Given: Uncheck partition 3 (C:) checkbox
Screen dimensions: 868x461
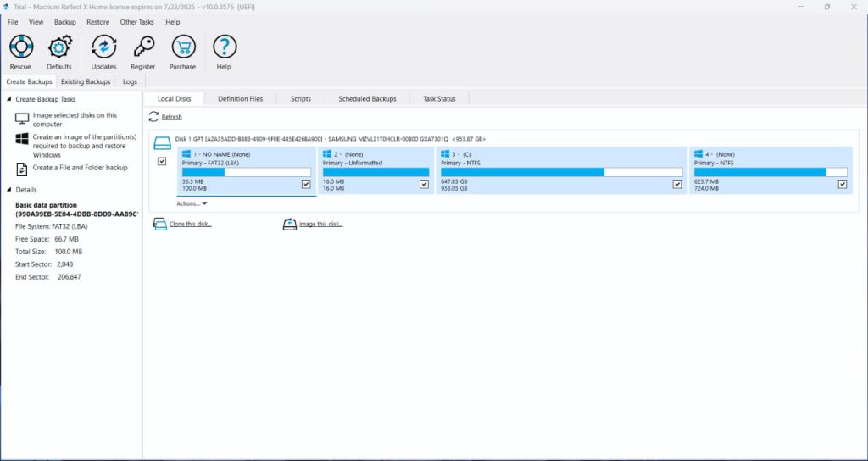Looking at the screenshot, I should 677,184.
